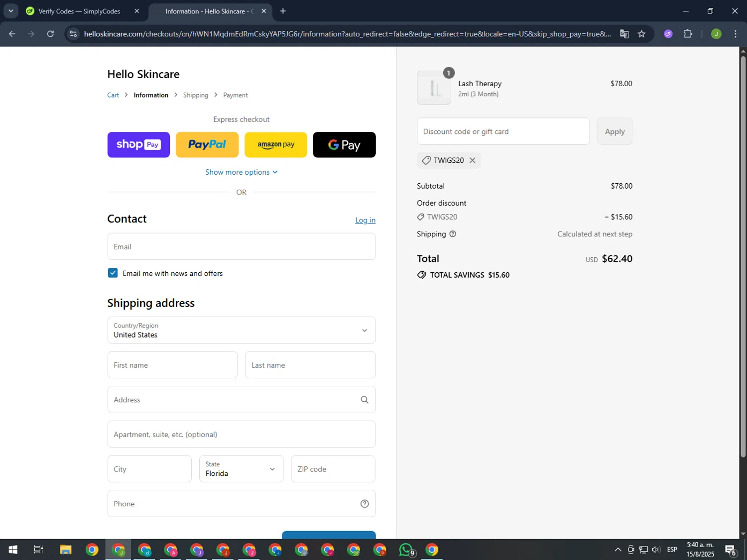View site information icon in address bar
This screenshot has height=560, width=747.
point(73,34)
